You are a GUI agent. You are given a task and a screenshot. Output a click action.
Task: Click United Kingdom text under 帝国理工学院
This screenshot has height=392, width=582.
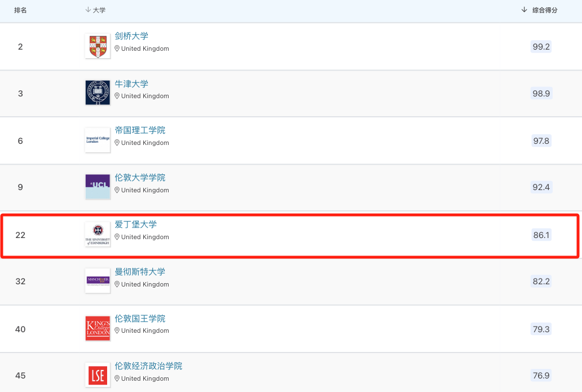pos(145,143)
